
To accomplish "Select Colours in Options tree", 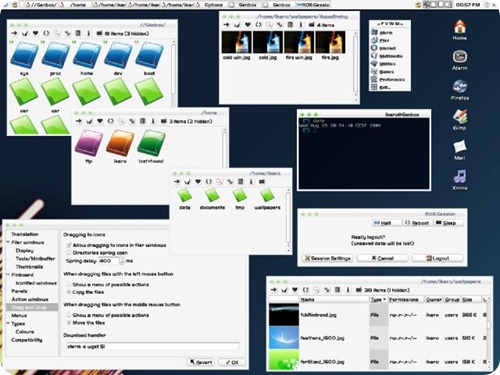I will (x=25, y=332).
